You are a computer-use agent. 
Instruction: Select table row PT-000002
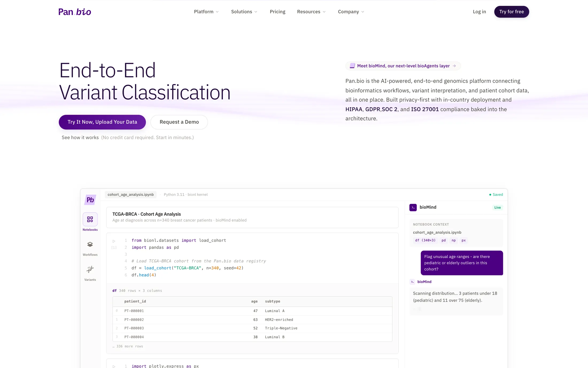[x=252, y=320]
